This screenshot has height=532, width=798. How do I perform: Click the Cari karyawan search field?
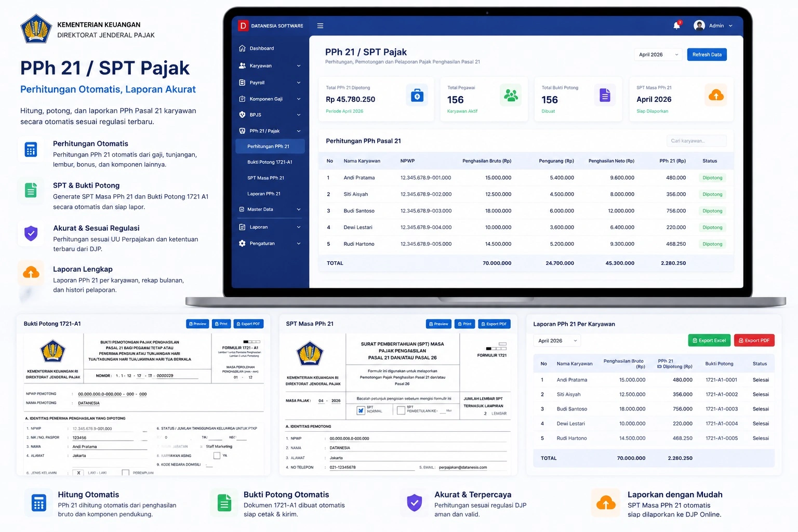pos(696,141)
